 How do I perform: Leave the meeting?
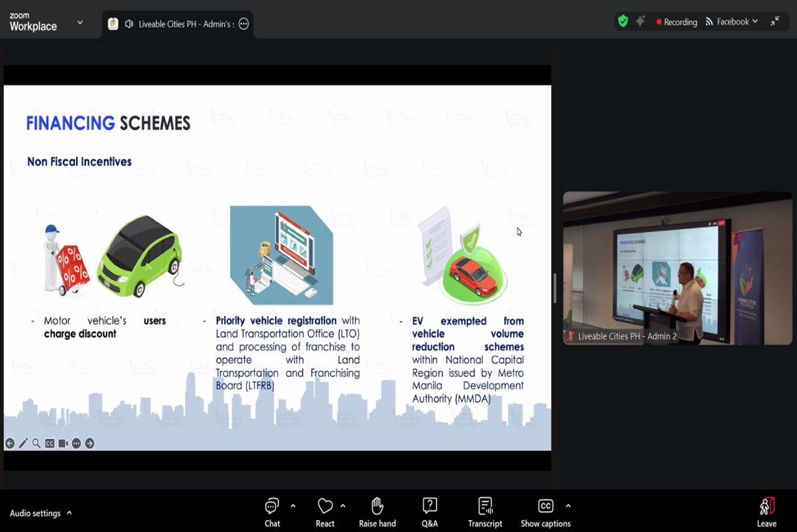(766, 512)
